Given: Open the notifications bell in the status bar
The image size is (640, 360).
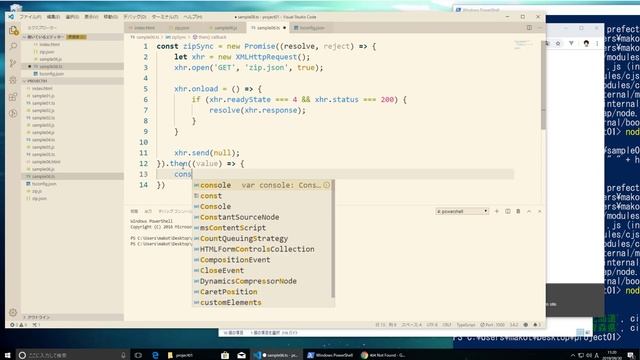Looking at the screenshot, I should (x=537, y=325).
